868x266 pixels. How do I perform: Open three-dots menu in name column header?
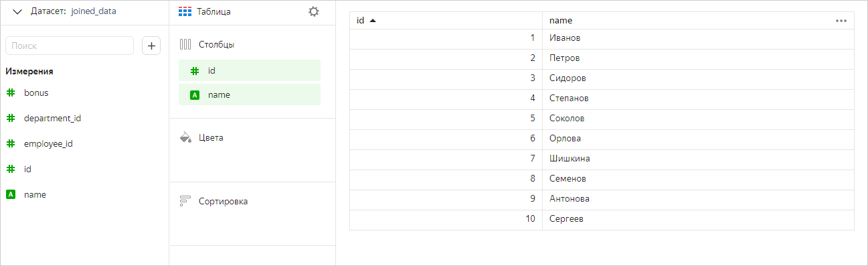coord(841,21)
